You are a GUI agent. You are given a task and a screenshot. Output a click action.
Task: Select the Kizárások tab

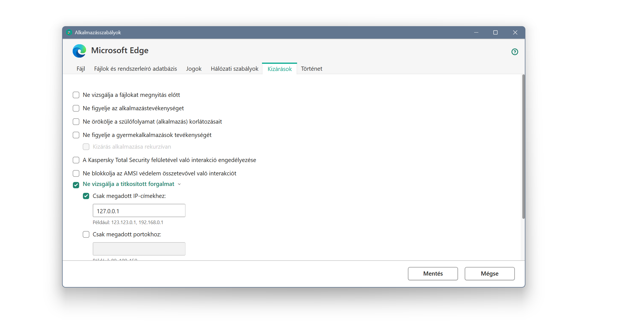pos(280,69)
